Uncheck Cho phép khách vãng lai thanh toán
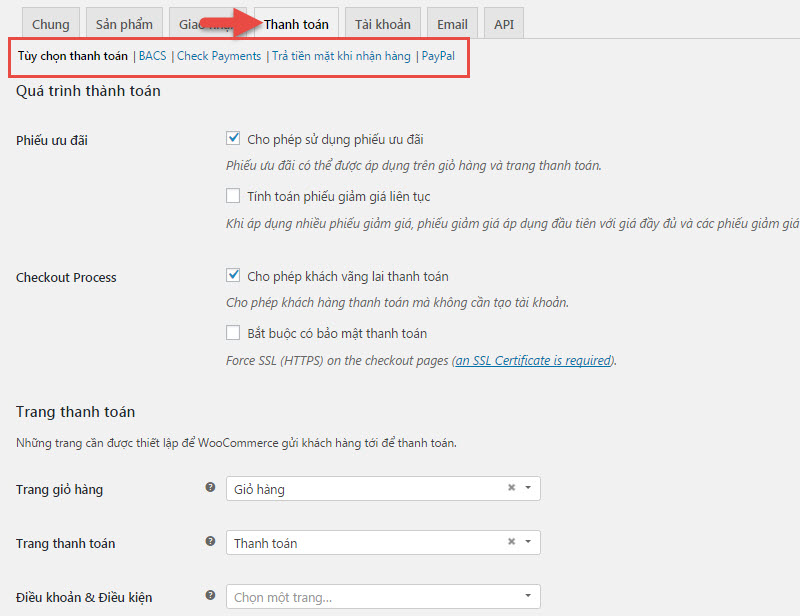Image resolution: width=800 pixels, height=616 pixels. [233, 275]
